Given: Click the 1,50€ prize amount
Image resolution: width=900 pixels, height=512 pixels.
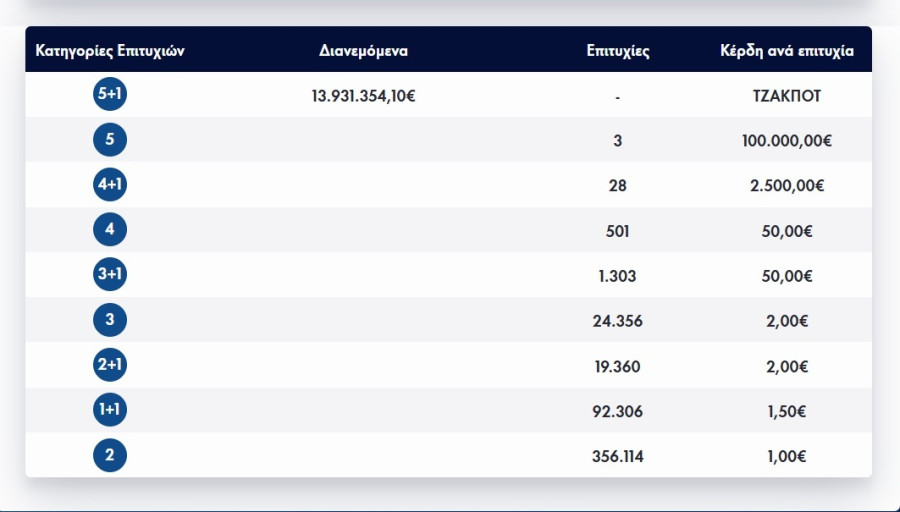Looking at the screenshot, I should (x=787, y=412).
